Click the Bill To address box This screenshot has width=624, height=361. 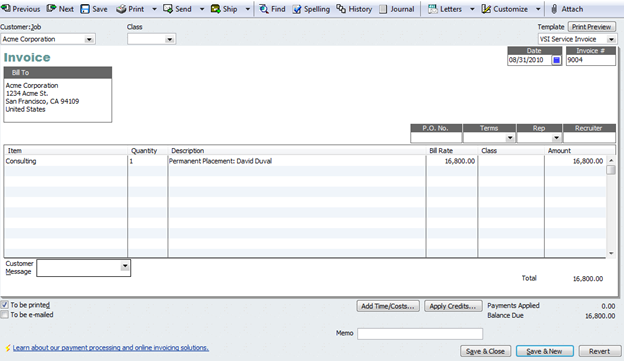58,100
